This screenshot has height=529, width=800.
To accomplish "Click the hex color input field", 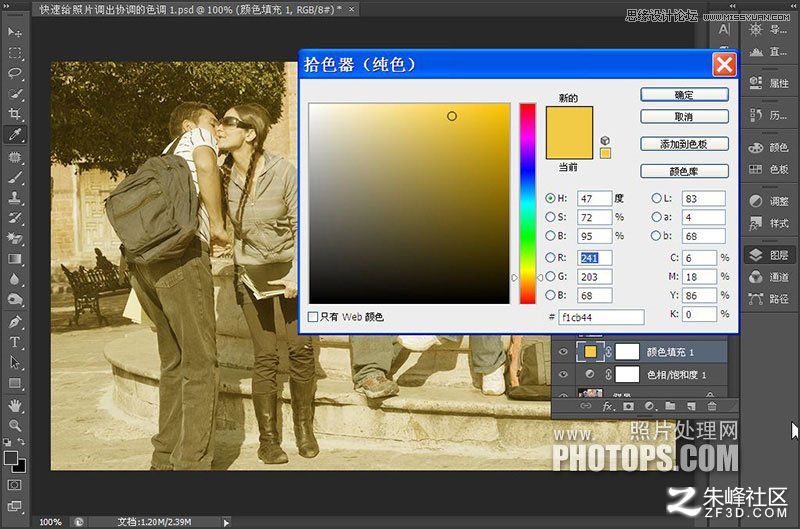I will coord(601,317).
